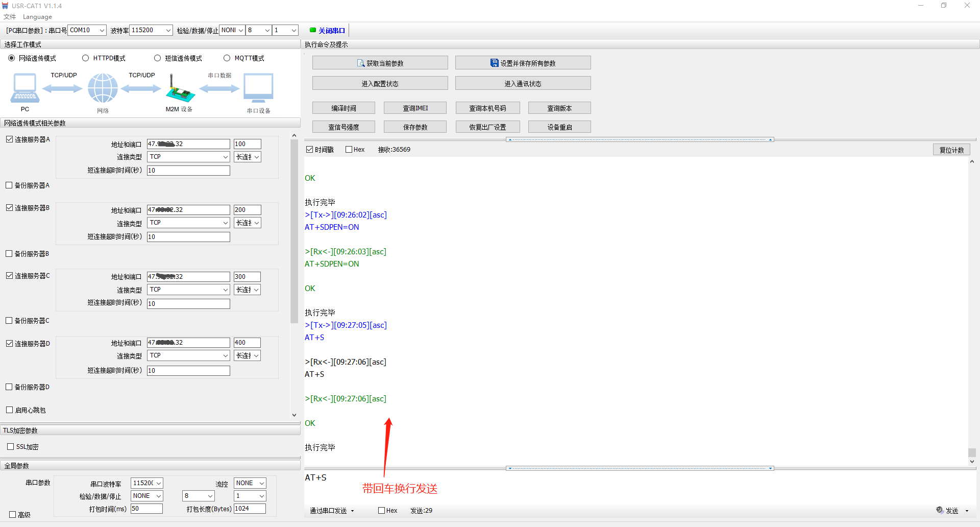Click the serial device monitor icon
This screenshot has width=980, height=527.
point(258,88)
